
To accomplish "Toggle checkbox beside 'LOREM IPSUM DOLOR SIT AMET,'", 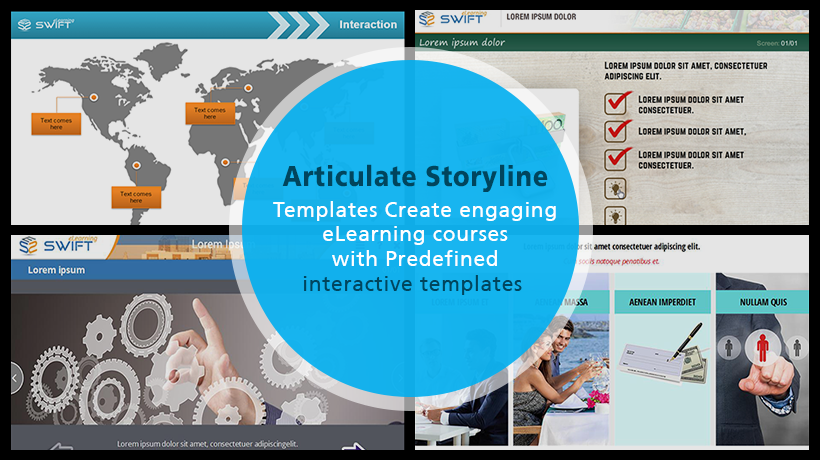I will (x=617, y=131).
